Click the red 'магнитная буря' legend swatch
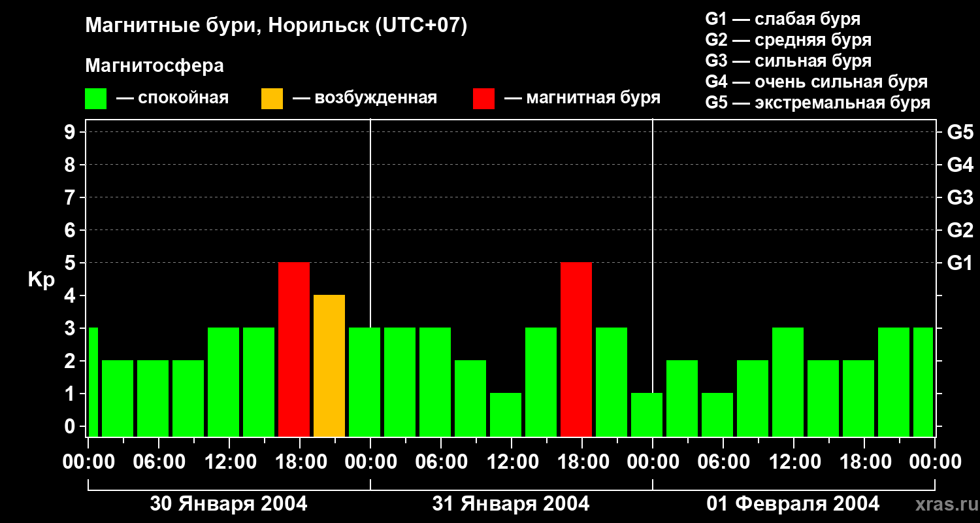 pos(483,99)
